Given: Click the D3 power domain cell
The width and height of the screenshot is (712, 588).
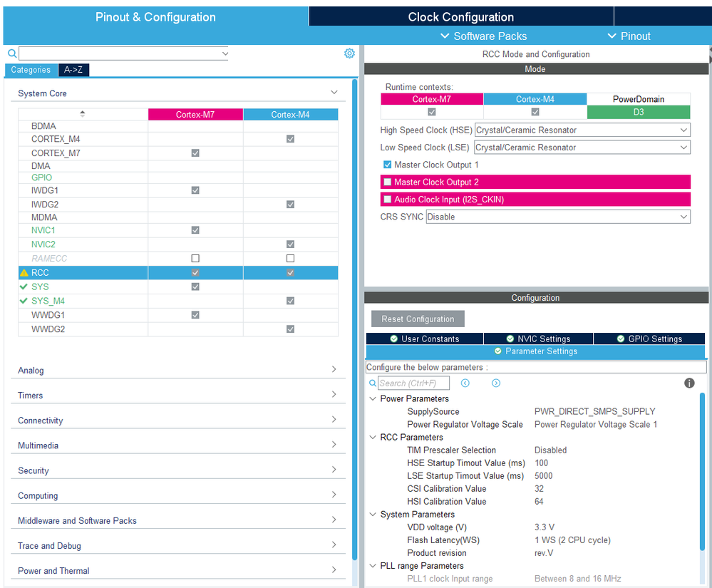Looking at the screenshot, I should [639, 112].
